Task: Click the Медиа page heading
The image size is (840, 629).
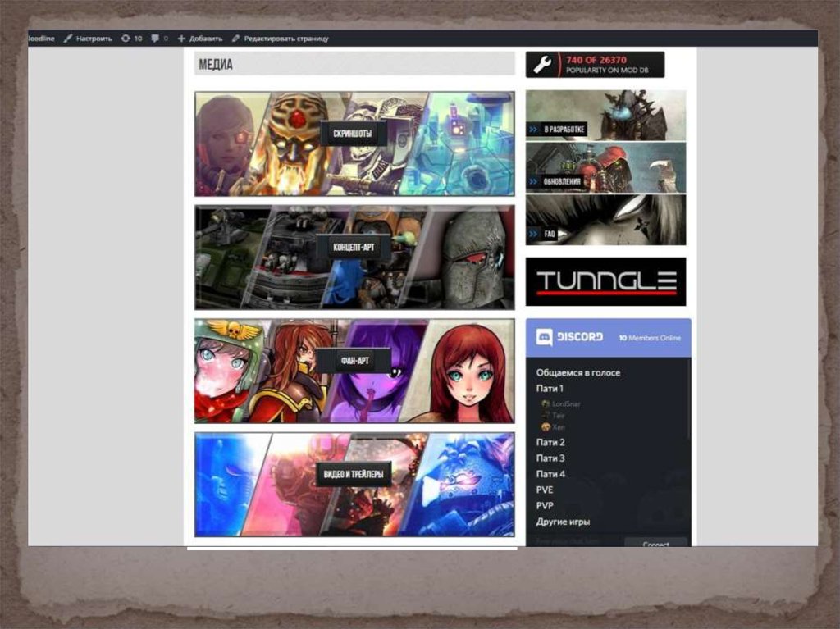Action: pos(216,64)
